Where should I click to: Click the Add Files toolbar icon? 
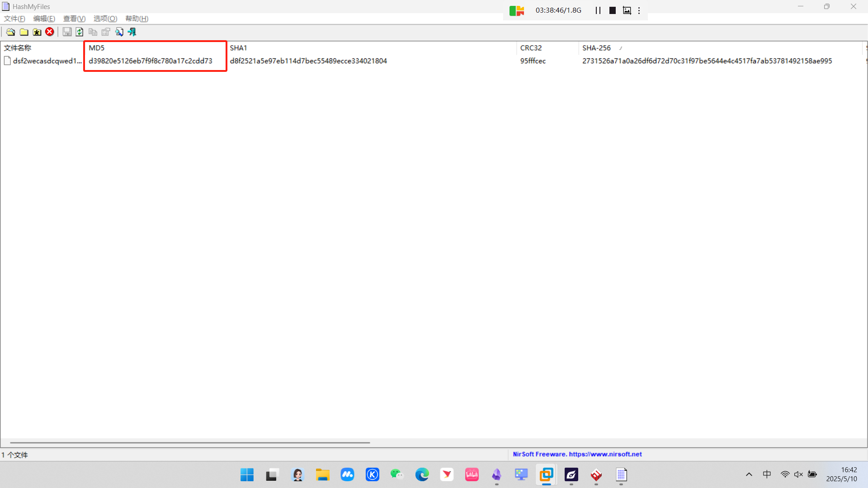(10, 32)
